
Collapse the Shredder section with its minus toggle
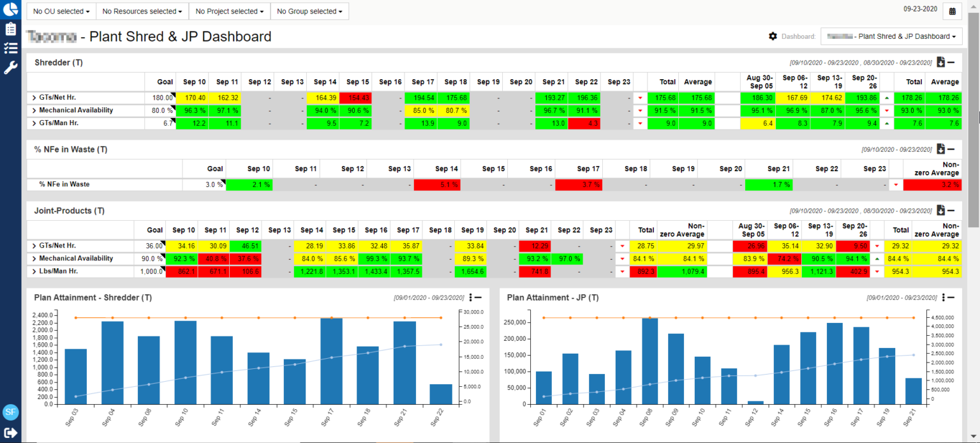coord(950,62)
